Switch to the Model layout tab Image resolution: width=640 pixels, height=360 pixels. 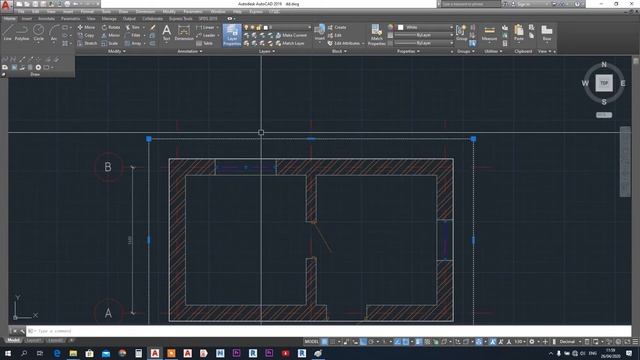(13, 340)
